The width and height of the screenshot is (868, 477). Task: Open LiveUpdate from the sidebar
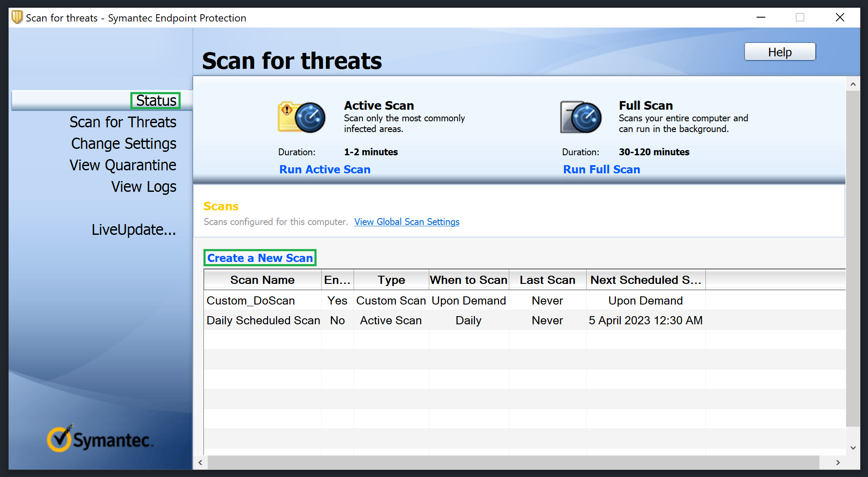pos(134,230)
